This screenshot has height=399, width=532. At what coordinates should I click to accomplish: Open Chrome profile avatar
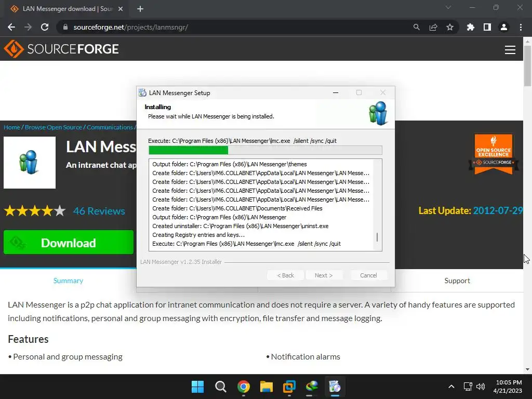(x=504, y=27)
